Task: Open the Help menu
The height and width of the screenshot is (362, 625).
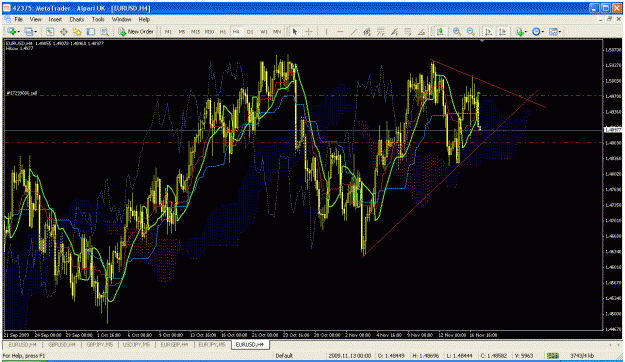Action: point(144,19)
